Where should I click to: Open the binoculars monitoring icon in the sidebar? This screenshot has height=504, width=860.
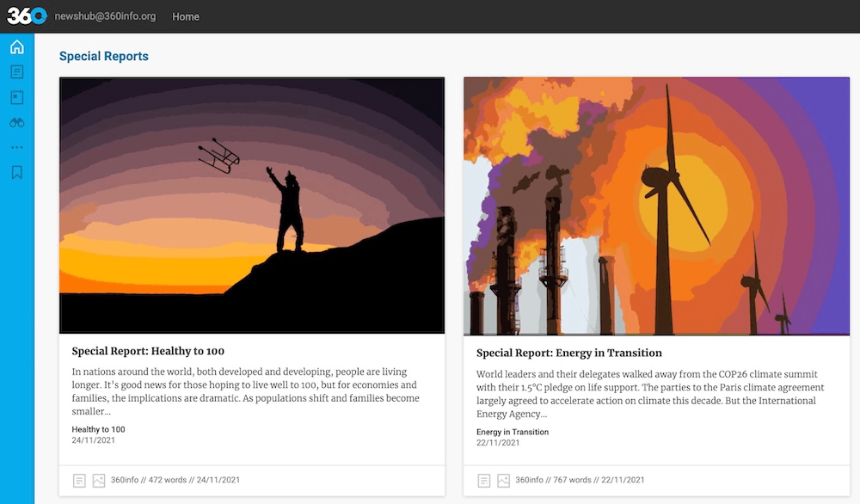(16, 122)
